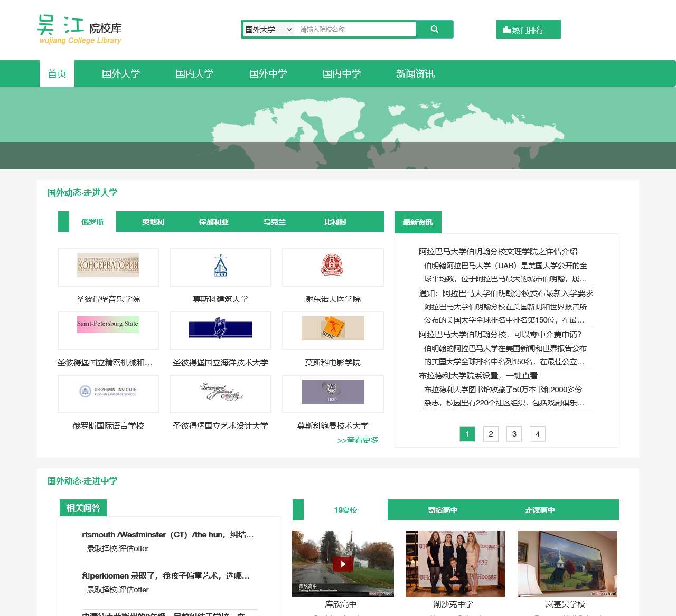Click the 莫斯科鲍曼技术大学 name link

pos(333,426)
